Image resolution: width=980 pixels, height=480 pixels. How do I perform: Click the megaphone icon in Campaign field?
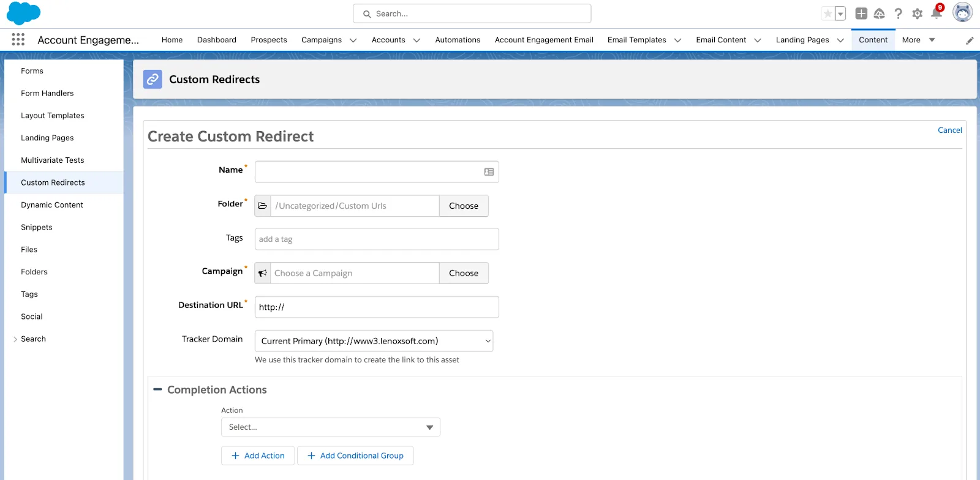(x=263, y=273)
